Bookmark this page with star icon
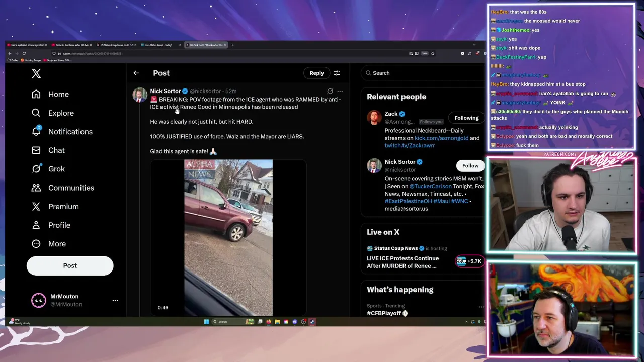Viewport: 644px width, 362px height. [432, 53]
